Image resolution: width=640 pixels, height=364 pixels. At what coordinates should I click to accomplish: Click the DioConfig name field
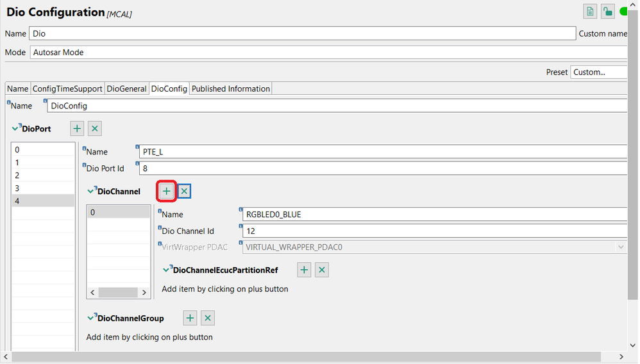point(337,106)
